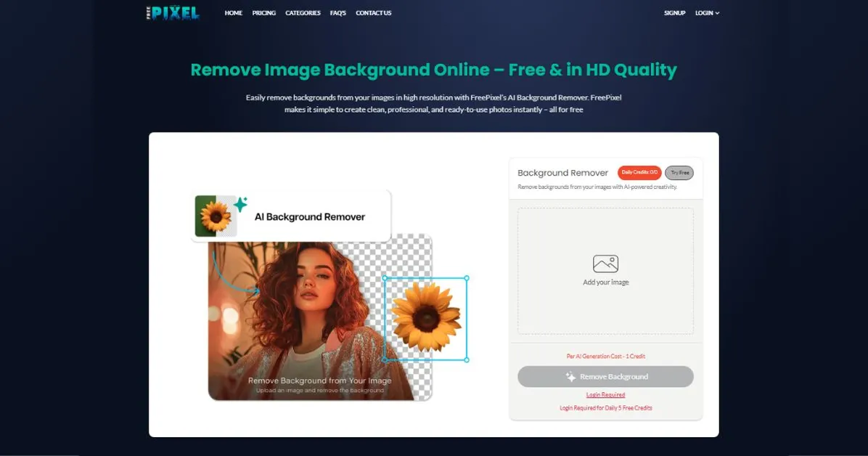Click the small sunflower thumbnail in banner

pos(216,216)
